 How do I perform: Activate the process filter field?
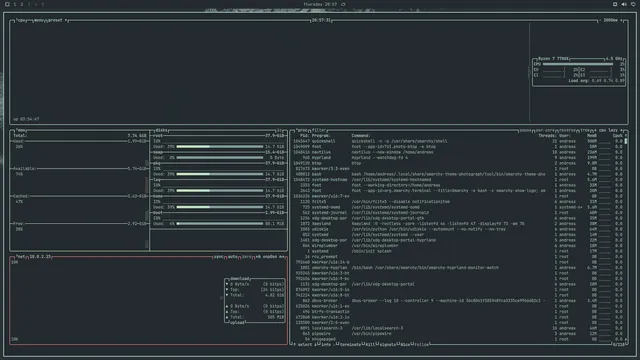pyautogui.click(x=319, y=130)
